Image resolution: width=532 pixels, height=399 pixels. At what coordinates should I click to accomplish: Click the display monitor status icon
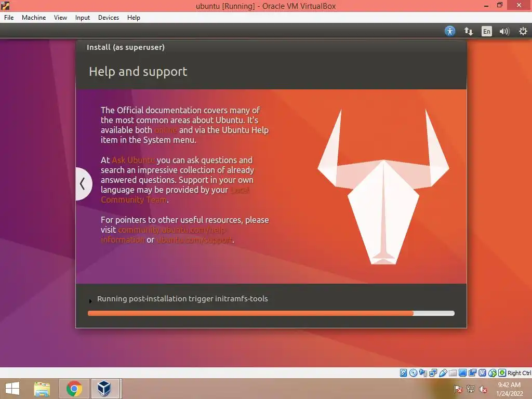[x=462, y=373]
